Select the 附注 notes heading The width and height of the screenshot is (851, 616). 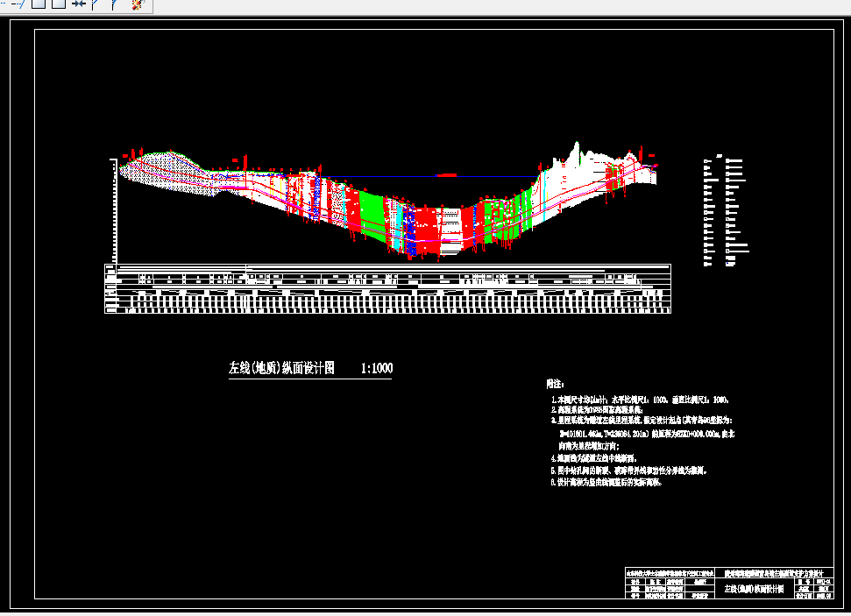click(x=556, y=385)
